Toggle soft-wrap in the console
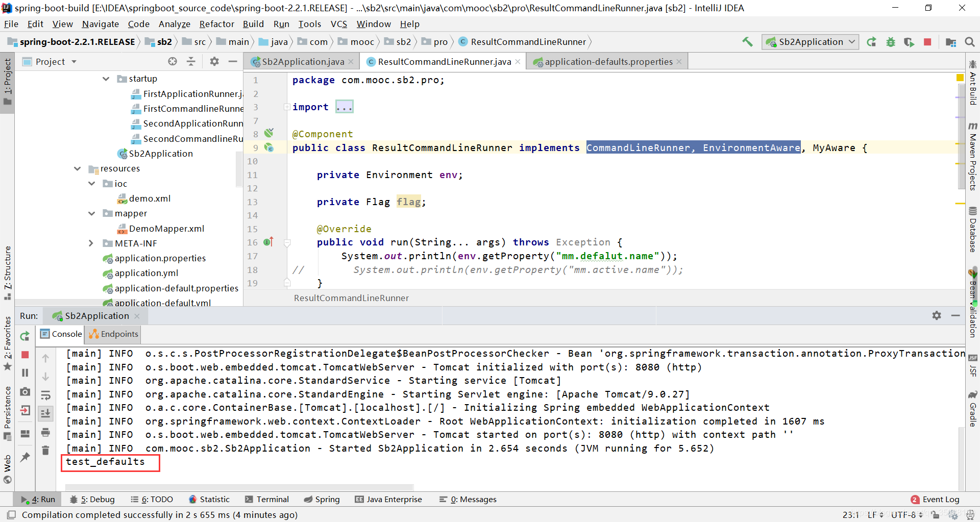 (x=45, y=395)
